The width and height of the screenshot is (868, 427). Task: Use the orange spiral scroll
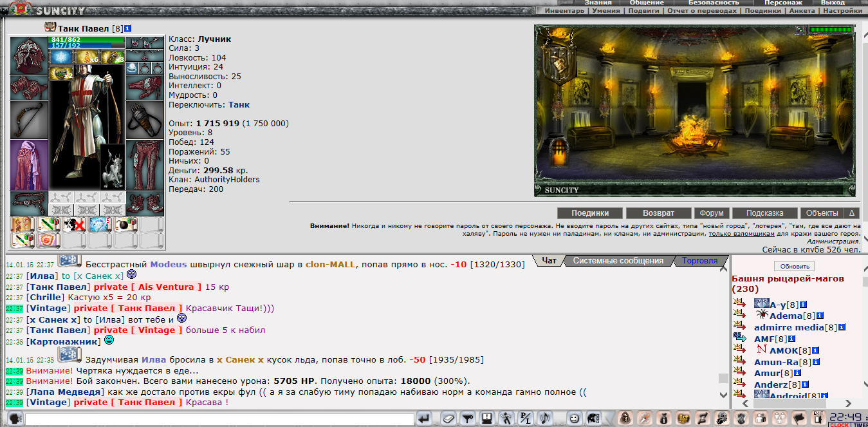click(49, 241)
